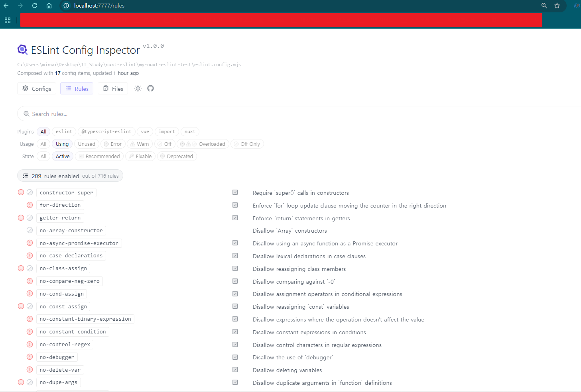Image resolution: width=581 pixels, height=392 pixels.
Task: Click the error icon beside no-delete-var
Action: tap(30, 370)
